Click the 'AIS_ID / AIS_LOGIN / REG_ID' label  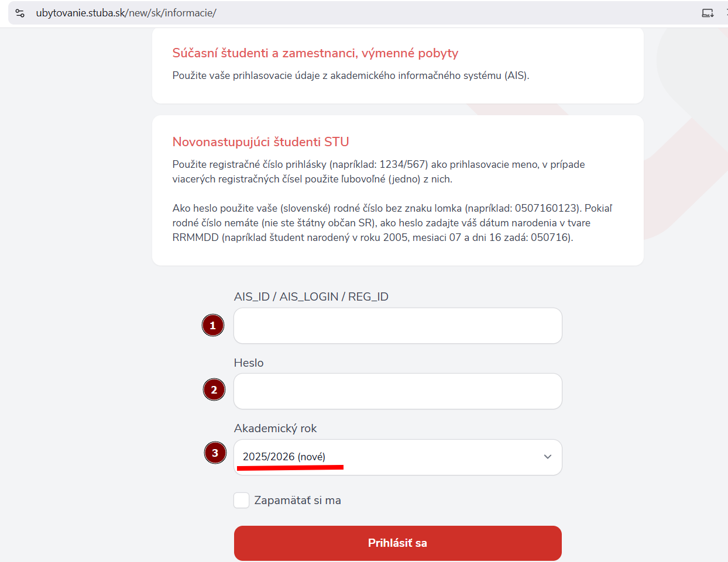pyautogui.click(x=311, y=296)
